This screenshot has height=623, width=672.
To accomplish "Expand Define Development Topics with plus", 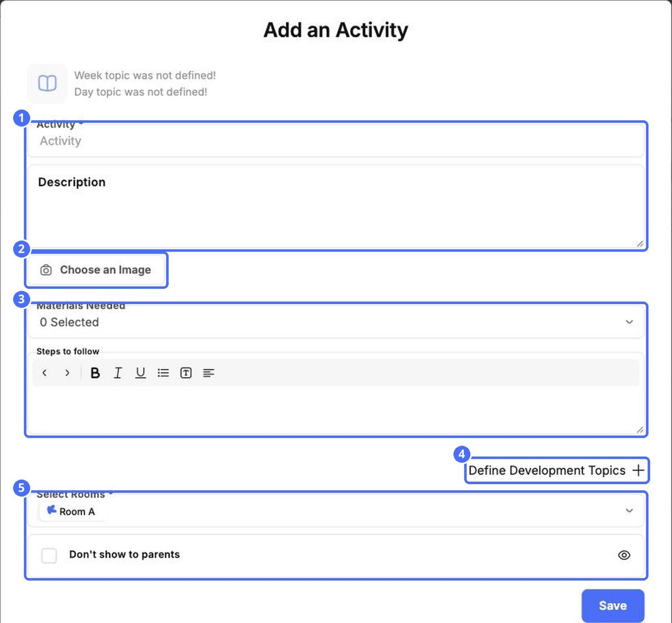I will (x=557, y=470).
